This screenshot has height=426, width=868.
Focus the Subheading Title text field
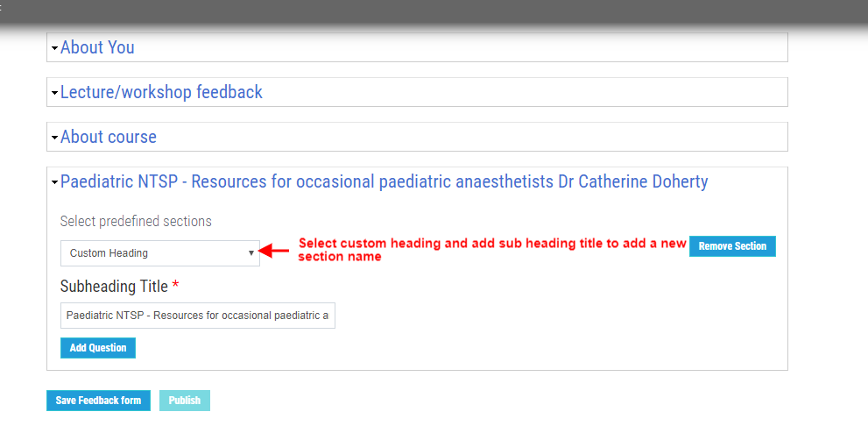[198, 316]
